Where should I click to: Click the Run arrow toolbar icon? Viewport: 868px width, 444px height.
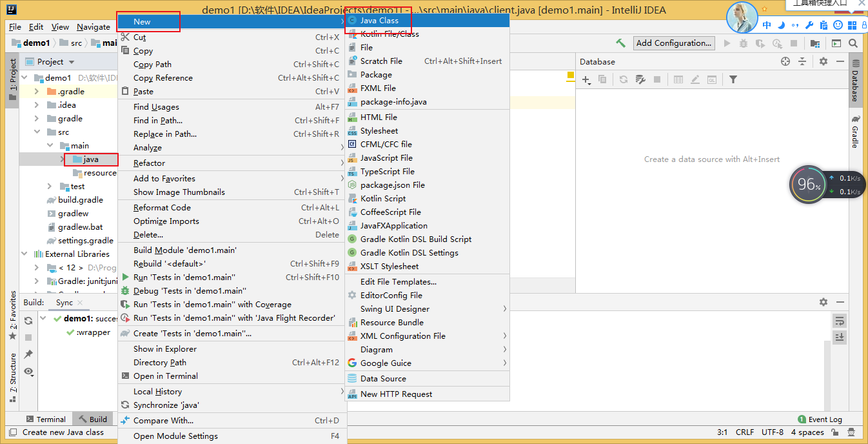tap(727, 43)
